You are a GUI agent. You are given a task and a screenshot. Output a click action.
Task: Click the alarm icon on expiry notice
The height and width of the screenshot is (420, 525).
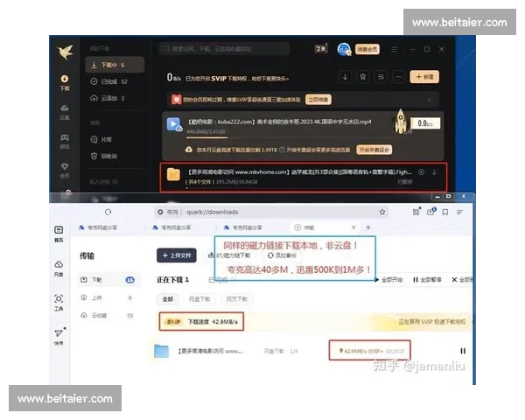[x=177, y=100]
